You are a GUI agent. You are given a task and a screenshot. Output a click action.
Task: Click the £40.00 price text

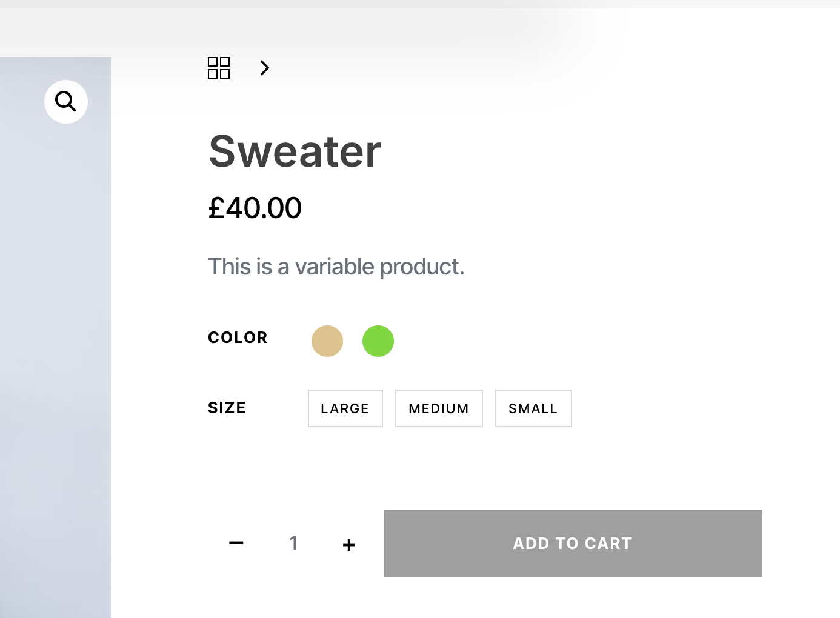coord(255,208)
